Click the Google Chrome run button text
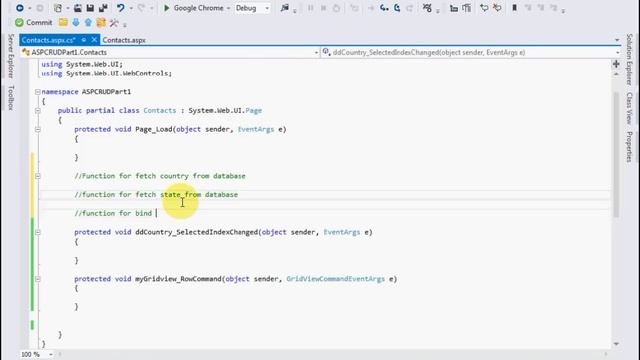This screenshot has width=640, height=360. point(198,8)
